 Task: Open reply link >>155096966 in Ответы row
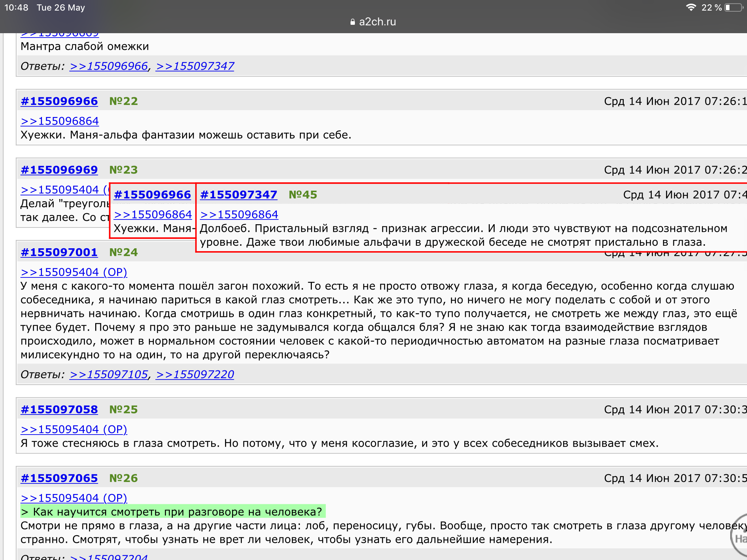click(x=109, y=66)
